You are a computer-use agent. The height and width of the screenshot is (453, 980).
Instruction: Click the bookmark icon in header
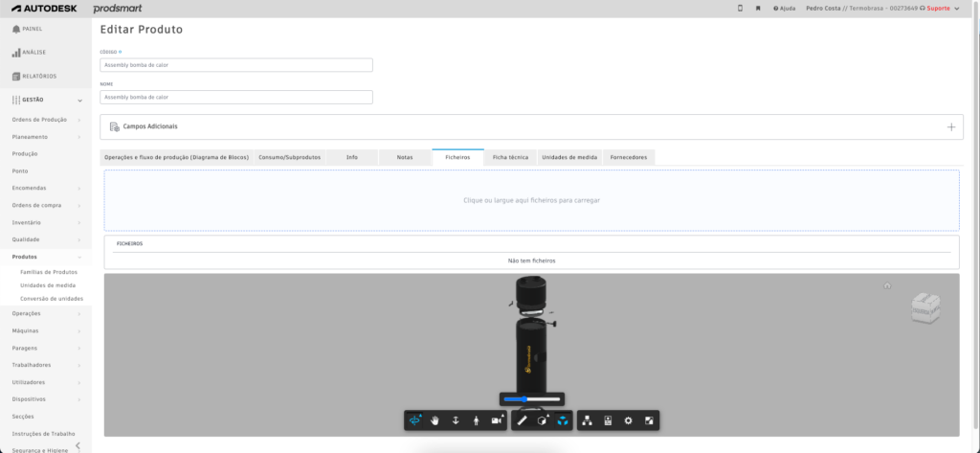point(758,9)
